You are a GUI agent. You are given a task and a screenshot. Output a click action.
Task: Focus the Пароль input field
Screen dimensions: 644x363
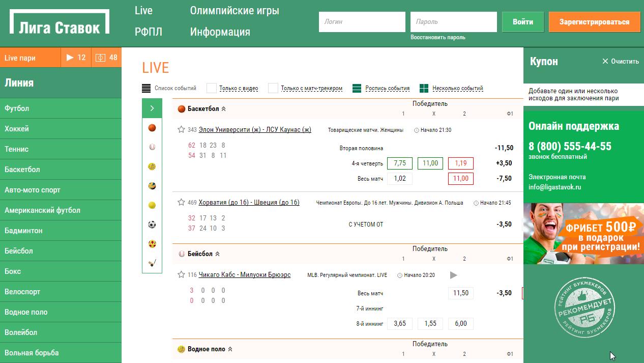tap(454, 22)
